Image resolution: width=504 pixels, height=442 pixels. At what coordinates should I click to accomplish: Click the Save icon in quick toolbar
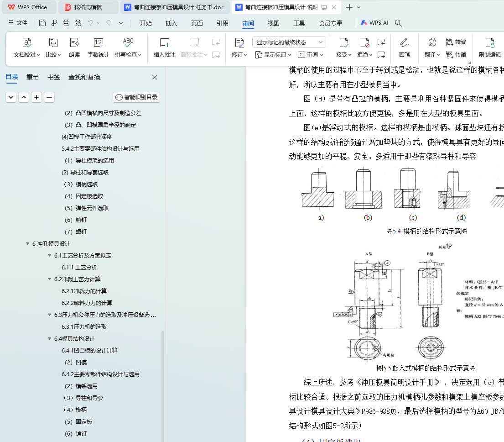42,23
